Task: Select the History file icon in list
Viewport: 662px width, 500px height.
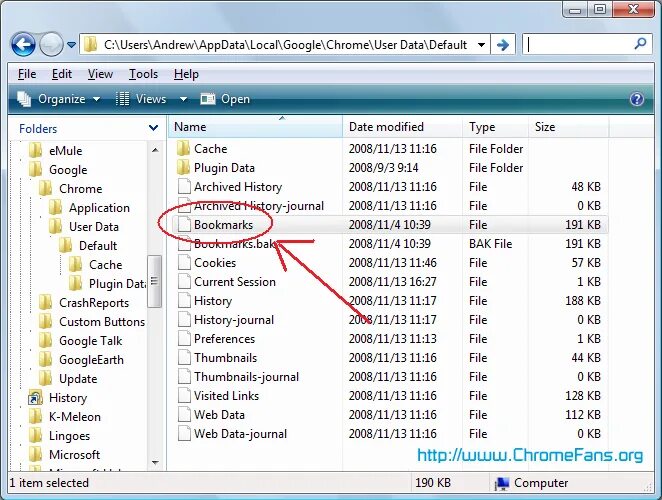Action: [x=184, y=301]
